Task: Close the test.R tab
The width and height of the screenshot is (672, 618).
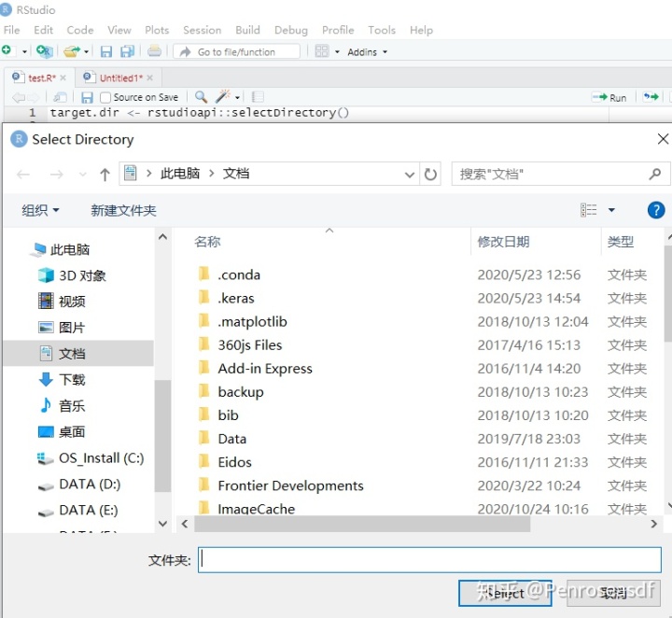Action: [x=63, y=77]
